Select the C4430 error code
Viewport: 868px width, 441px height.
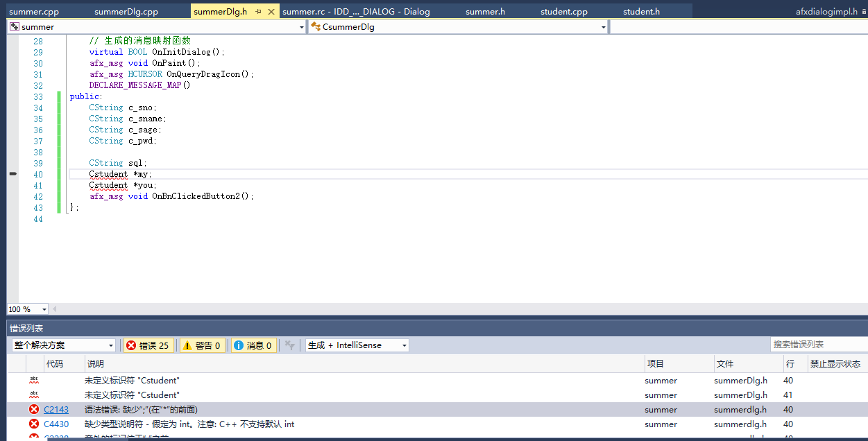(56, 424)
